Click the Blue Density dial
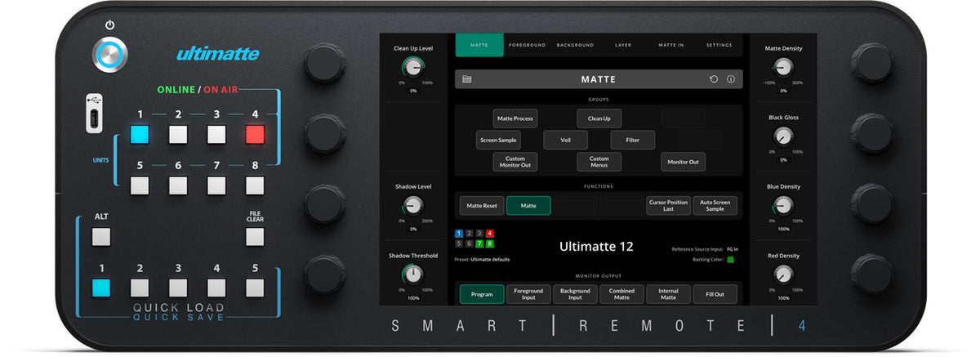Screen dimensions: 980x357 point(783,205)
